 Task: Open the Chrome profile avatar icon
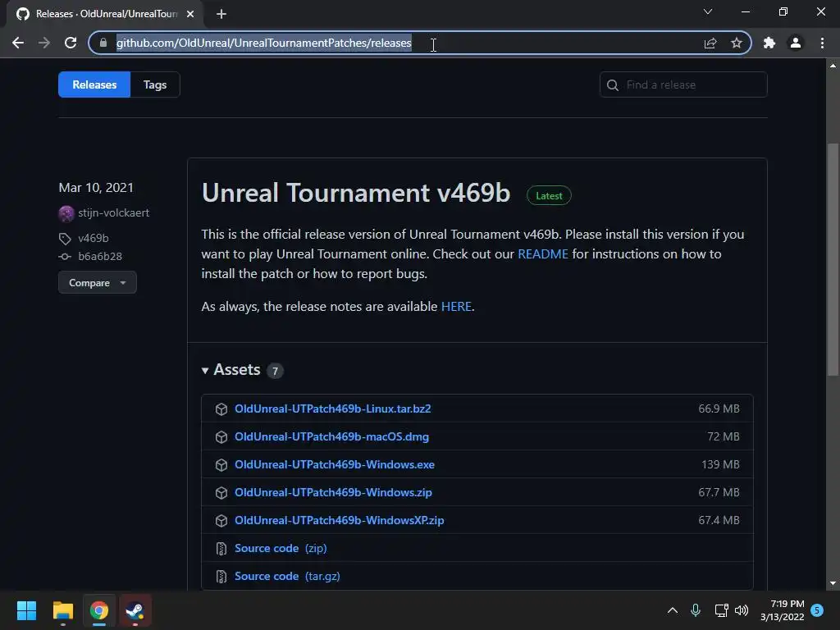click(x=796, y=43)
